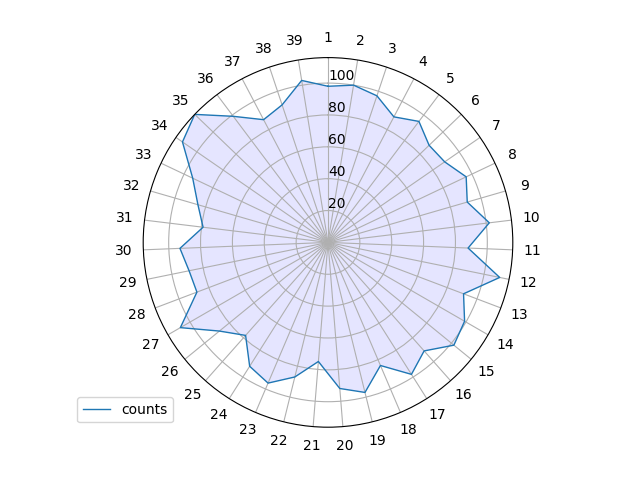This screenshot has width=640, height=480.
Task: Click radial tick label 60
Action: [x=337, y=139]
